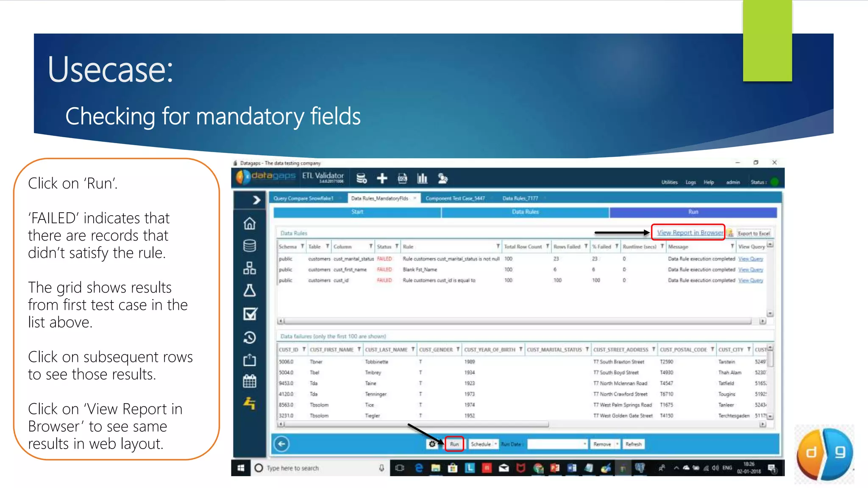Screen dimensions: 868x488
Task: Click the users toolbar icon
Action: coord(442,178)
